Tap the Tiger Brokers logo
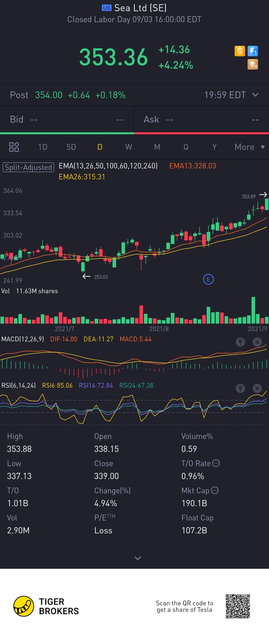 pyautogui.click(x=46, y=606)
